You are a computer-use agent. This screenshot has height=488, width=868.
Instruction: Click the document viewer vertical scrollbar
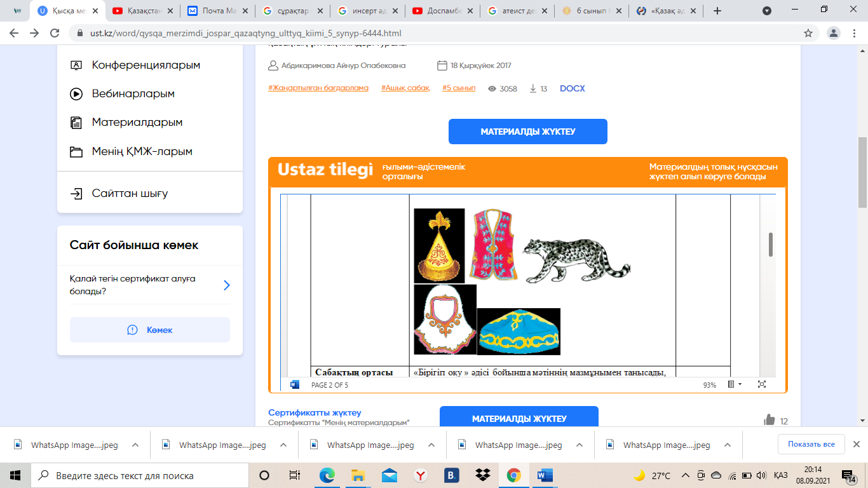771,245
